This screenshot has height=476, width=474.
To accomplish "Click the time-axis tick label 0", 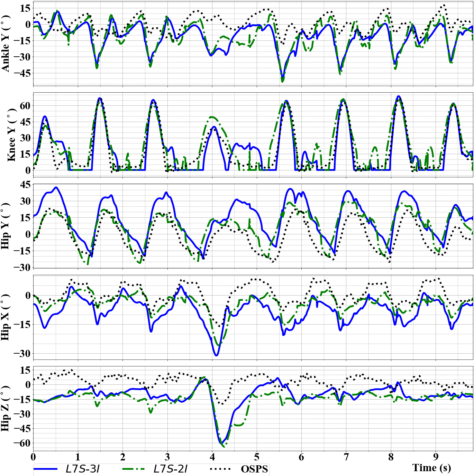I will pyautogui.click(x=33, y=457).
